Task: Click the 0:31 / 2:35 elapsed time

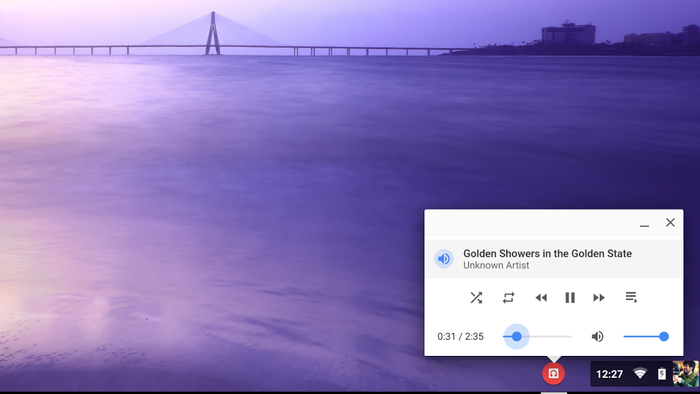Action: pyautogui.click(x=460, y=336)
